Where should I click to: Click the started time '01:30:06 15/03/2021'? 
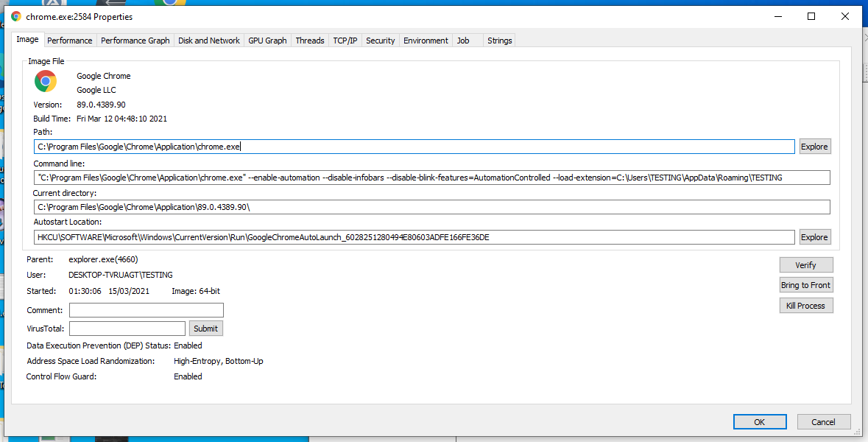click(x=109, y=291)
